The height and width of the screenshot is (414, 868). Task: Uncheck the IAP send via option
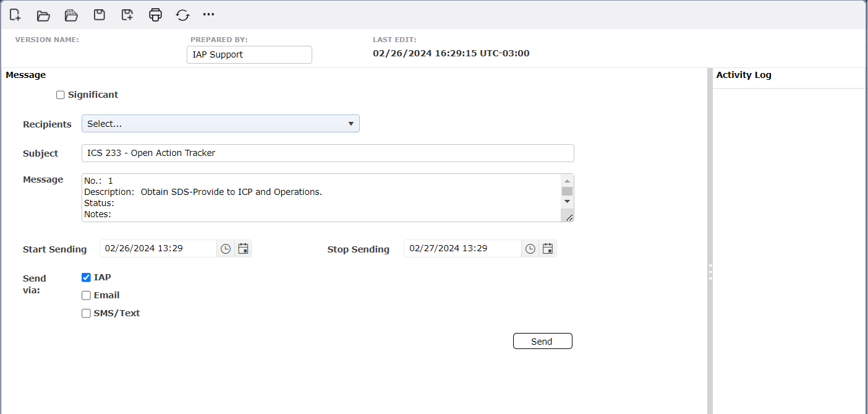pyautogui.click(x=87, y=278)
